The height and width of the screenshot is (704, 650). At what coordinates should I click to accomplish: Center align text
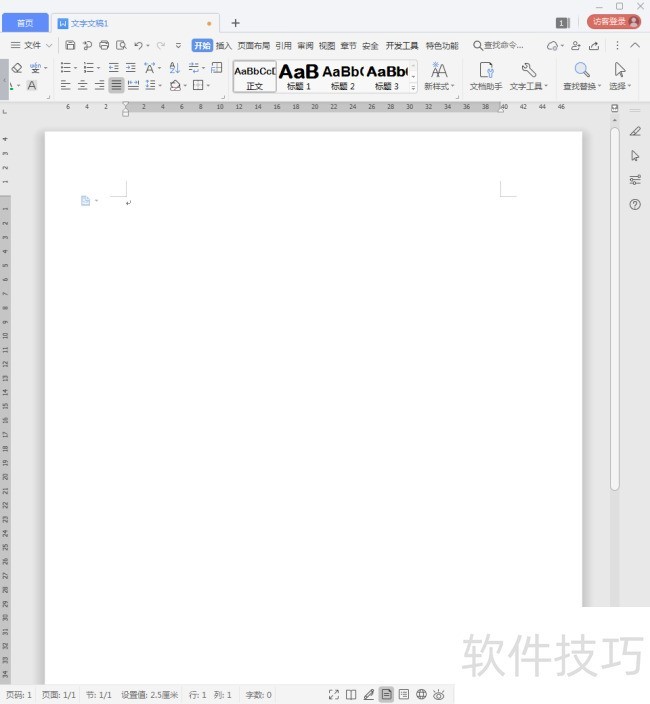pos(83,85)
